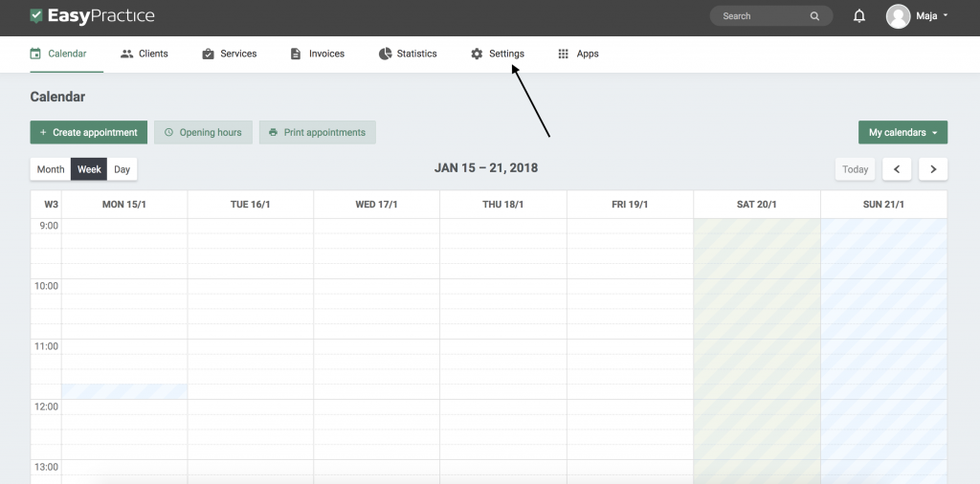Click the Opening hours button
Screen dimensions: 980x484
coord(203,133)
